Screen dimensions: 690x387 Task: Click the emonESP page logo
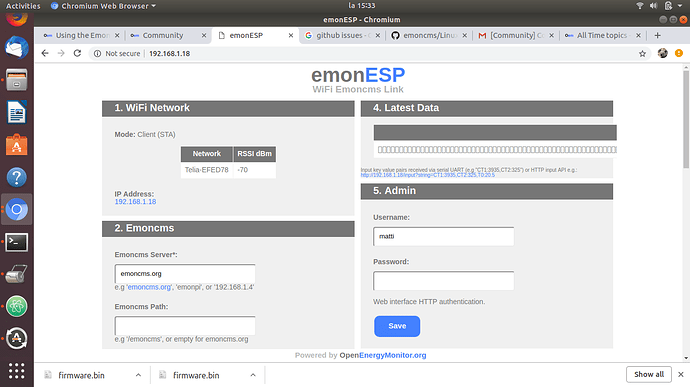(x=358, y=75)
